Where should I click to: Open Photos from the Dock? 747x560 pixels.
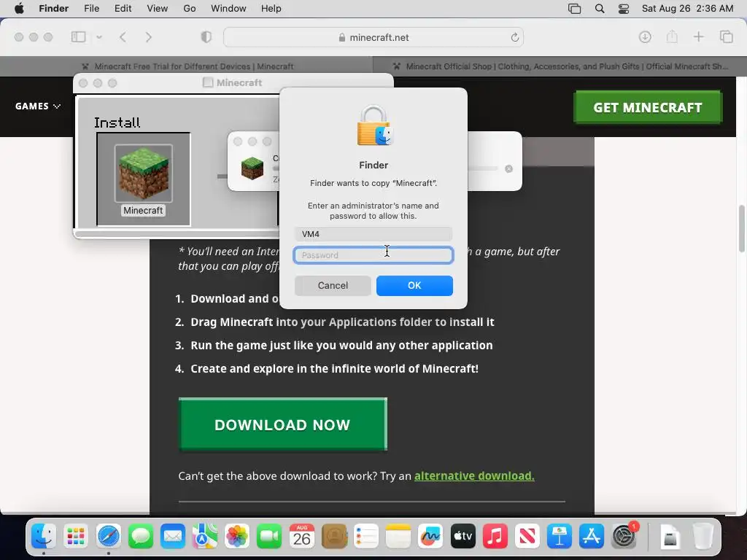point(237,537)
